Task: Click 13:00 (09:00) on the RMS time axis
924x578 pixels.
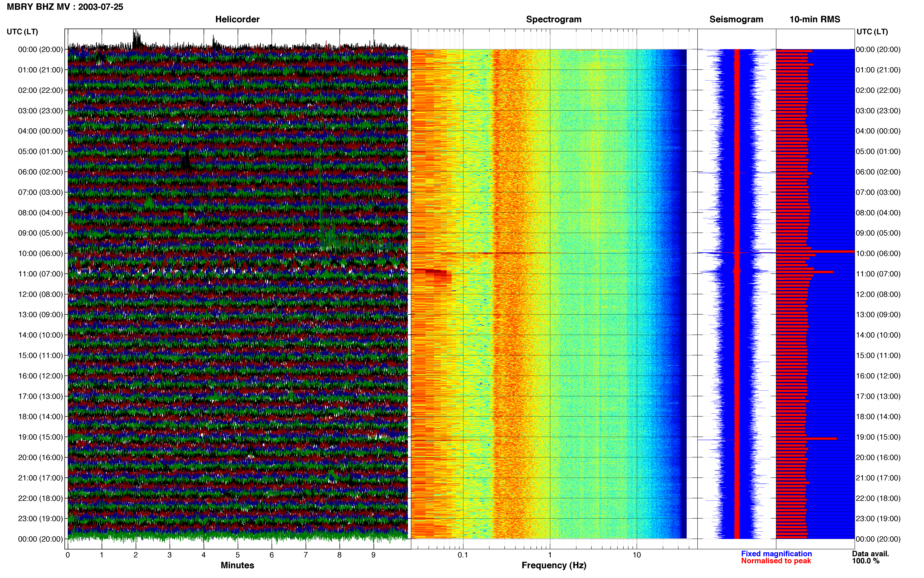Action: 878,315
